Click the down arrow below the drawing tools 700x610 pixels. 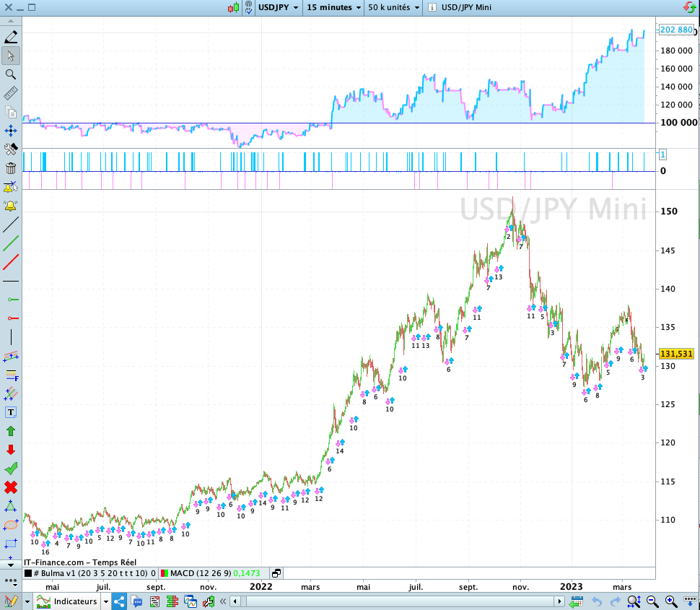(x=11, y=565)
